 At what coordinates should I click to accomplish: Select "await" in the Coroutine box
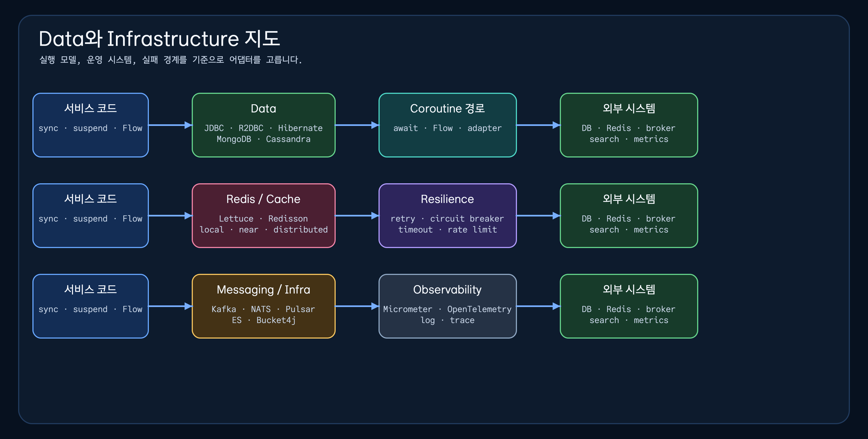(406, 128)
